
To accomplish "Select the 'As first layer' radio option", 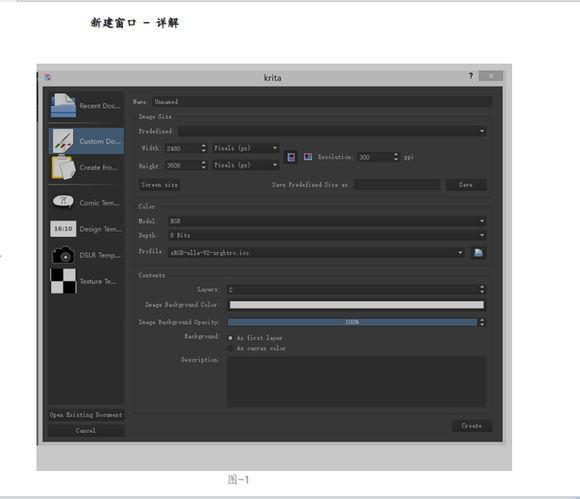I will pyautogui.click(x=230, y=338).
